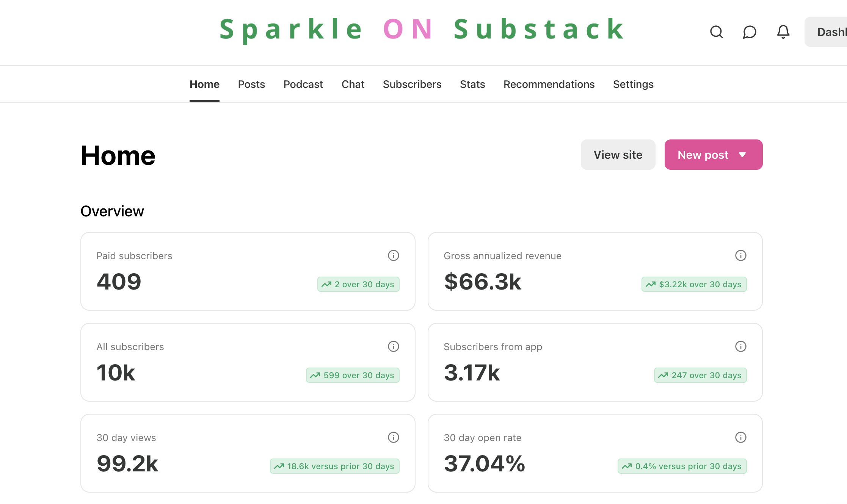Open the Settings tab
847x504 pixels.
point(633,84)
